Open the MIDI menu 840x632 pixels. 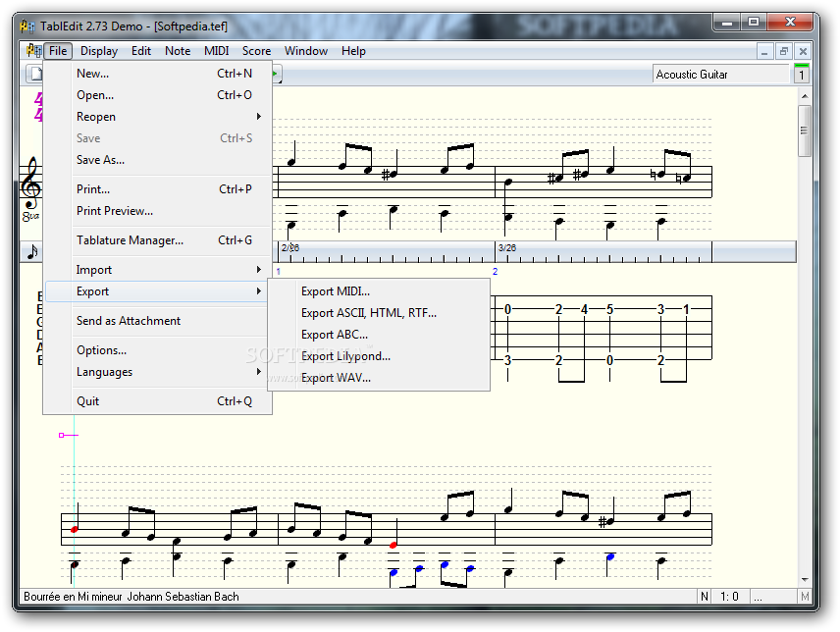click(217, 51)
